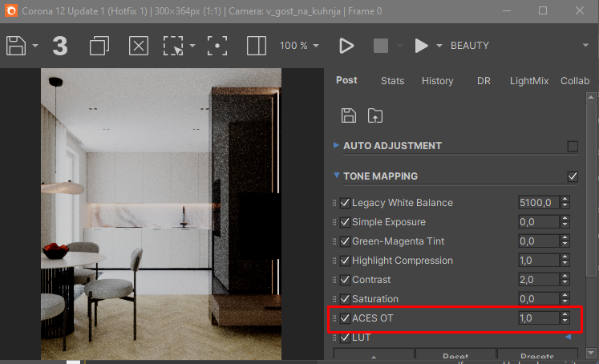
Task: Switch to the Stats tab
Action: pyautogui.click(x=392, y=81)
